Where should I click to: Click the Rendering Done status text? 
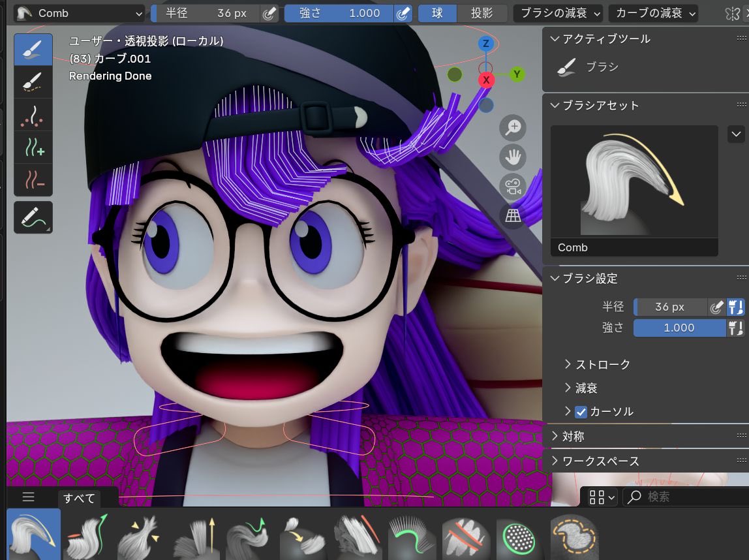[x=110, y=76]
